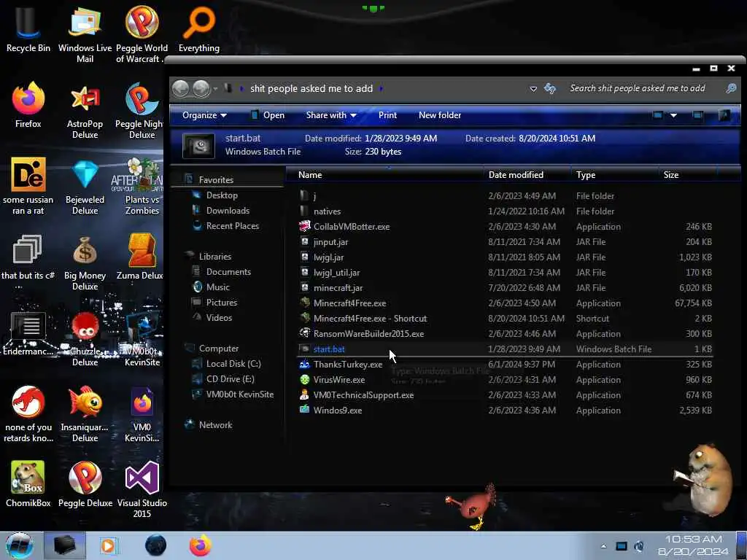Viewport: 747px width, 560px height.
Task: Click the Explorer forward button
Action: point(201,88)
